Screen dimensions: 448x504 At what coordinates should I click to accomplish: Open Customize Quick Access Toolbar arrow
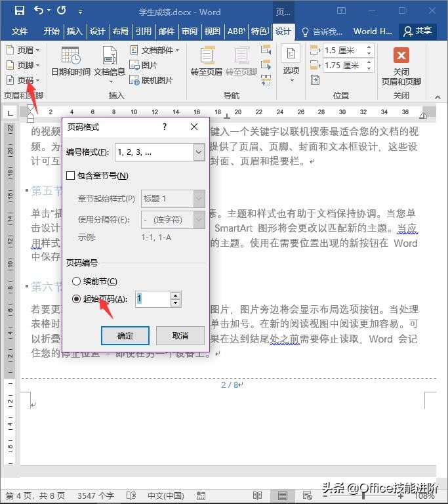[x=80, y=12]
